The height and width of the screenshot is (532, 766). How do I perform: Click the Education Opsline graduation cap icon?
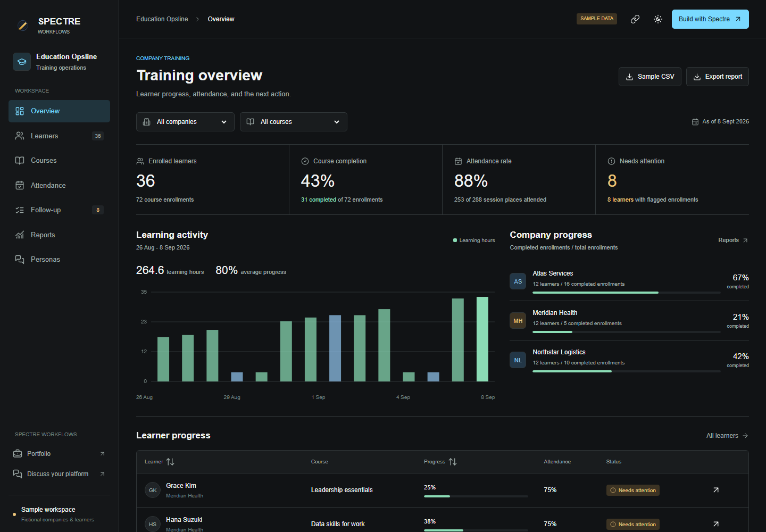click(22, 62)
